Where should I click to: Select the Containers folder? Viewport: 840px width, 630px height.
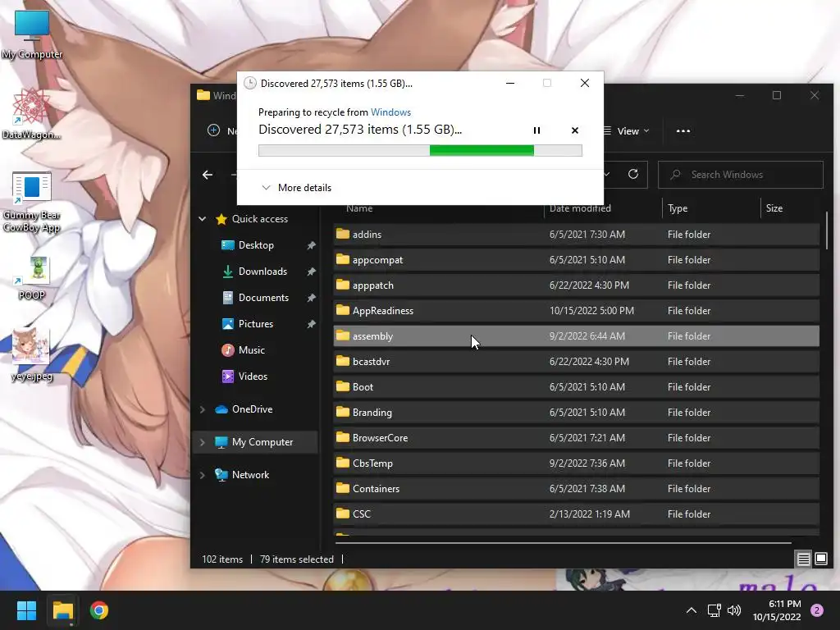(x=576, y=489)
